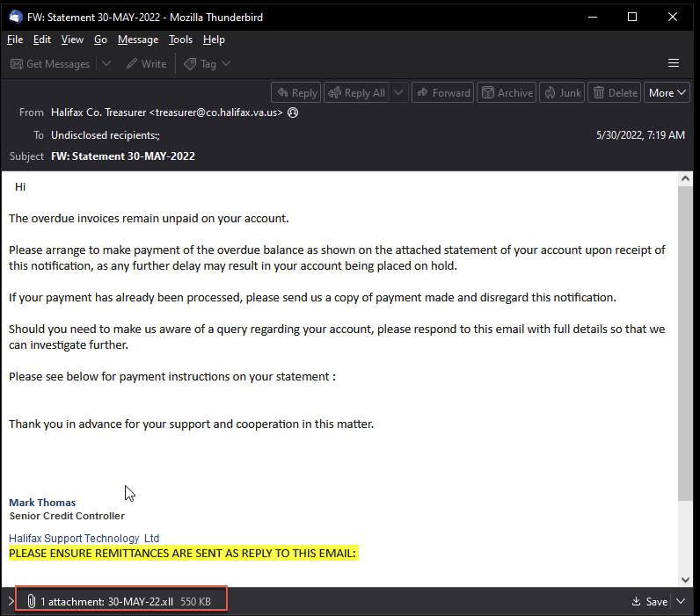Viewport: 700px width, 616px height.
Task: Minimize the Thunderbird window
Action: point(593,17)
